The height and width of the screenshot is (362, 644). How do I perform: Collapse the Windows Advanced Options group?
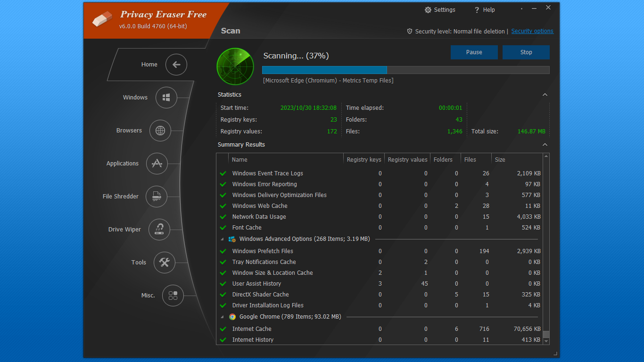pyautogui.click(x=222, y=239)
